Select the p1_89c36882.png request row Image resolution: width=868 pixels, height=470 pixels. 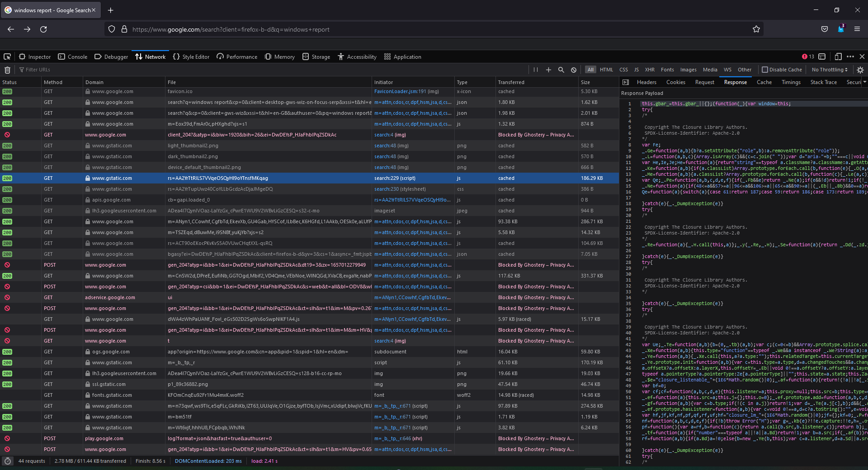point(309,384)
